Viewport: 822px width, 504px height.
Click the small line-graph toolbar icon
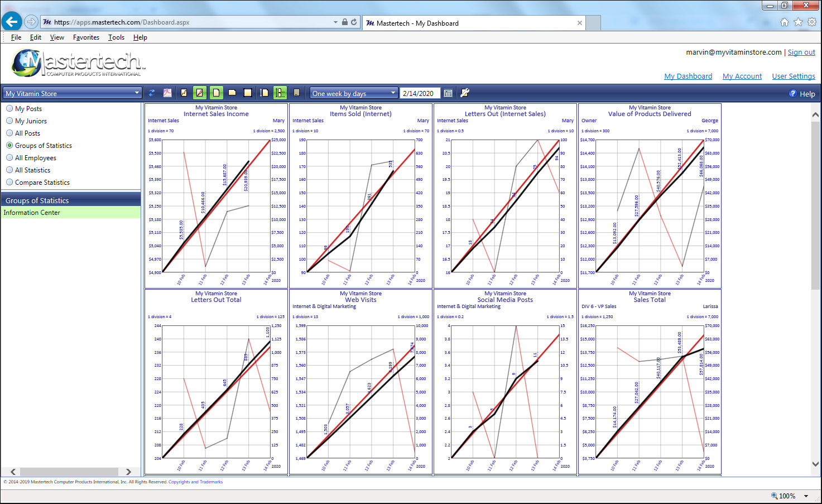[184, 93]
